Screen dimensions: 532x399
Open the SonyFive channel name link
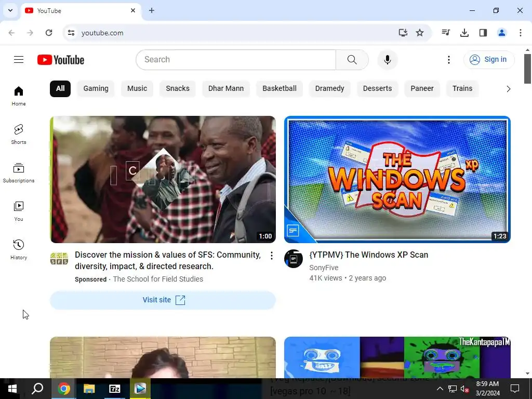tap(324, 268)
